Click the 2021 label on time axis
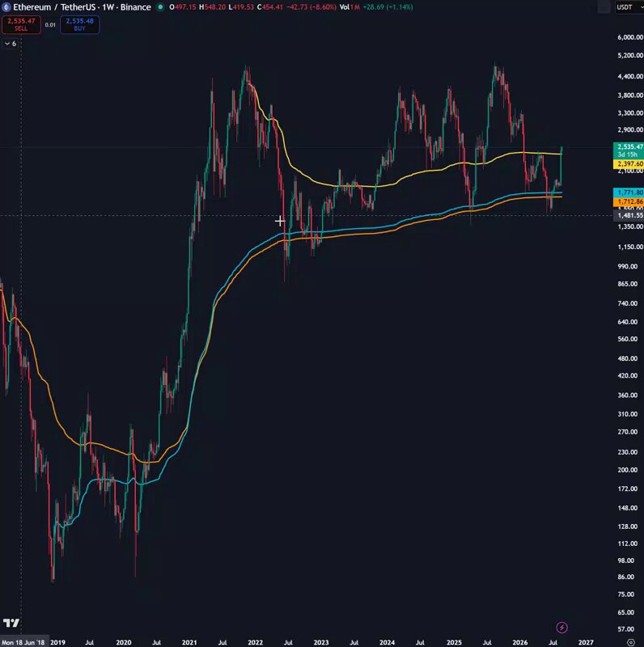644x647 pixels. click(189, 642)
